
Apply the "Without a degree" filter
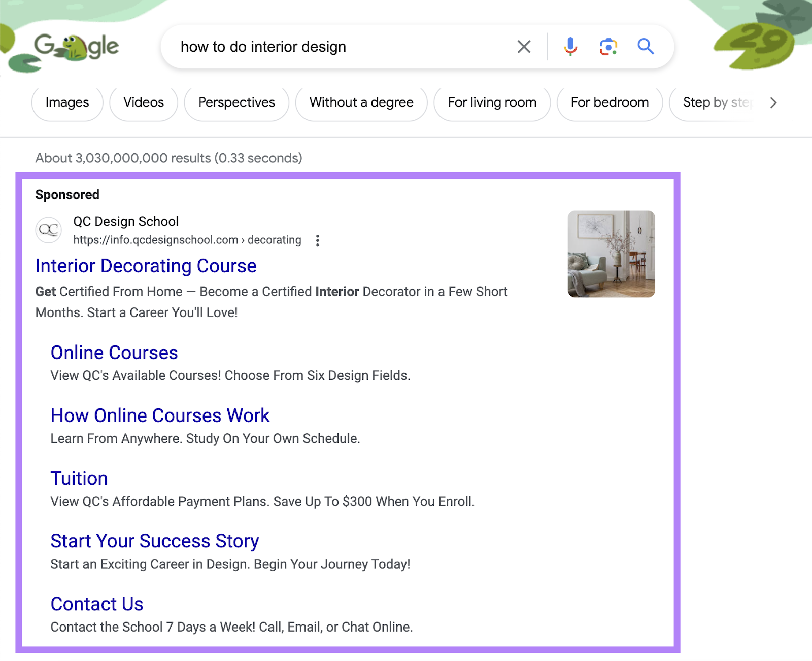pyautogui.click(x=360, y=102)
